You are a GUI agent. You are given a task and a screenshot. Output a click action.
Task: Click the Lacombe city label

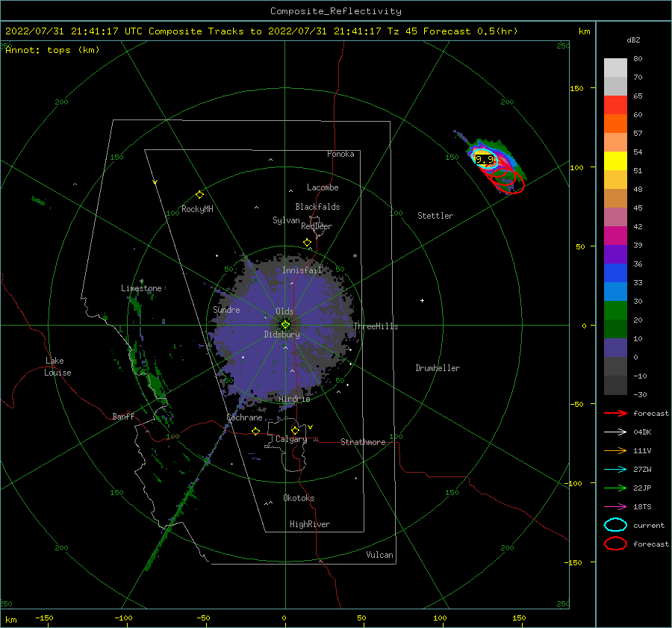pyautogui.click(x=323, y=187)
